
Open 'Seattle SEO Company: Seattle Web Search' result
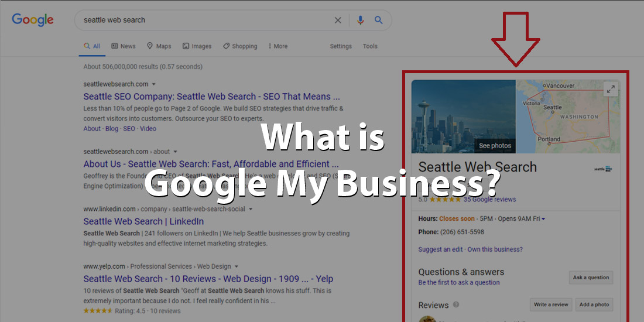(x=211, y=97)
